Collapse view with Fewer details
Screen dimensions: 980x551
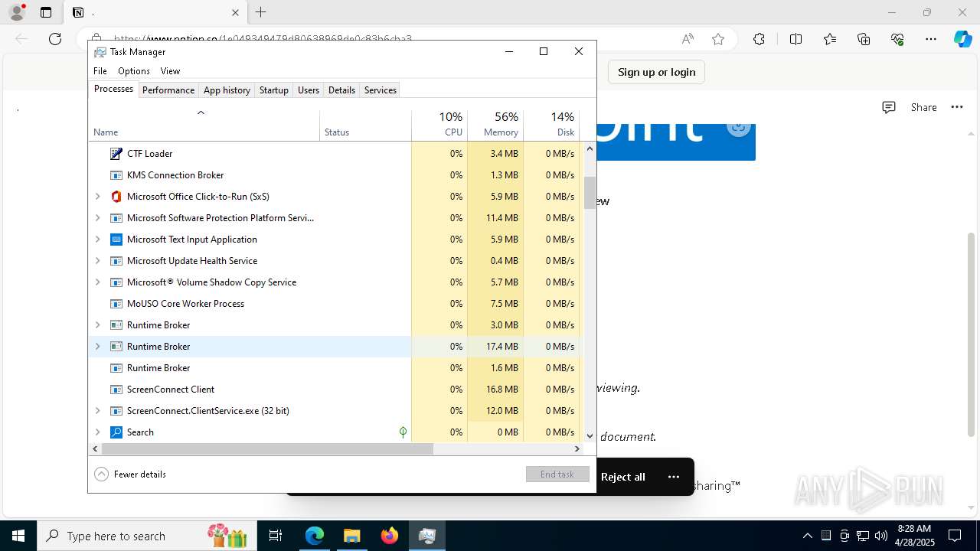point(130,474)
